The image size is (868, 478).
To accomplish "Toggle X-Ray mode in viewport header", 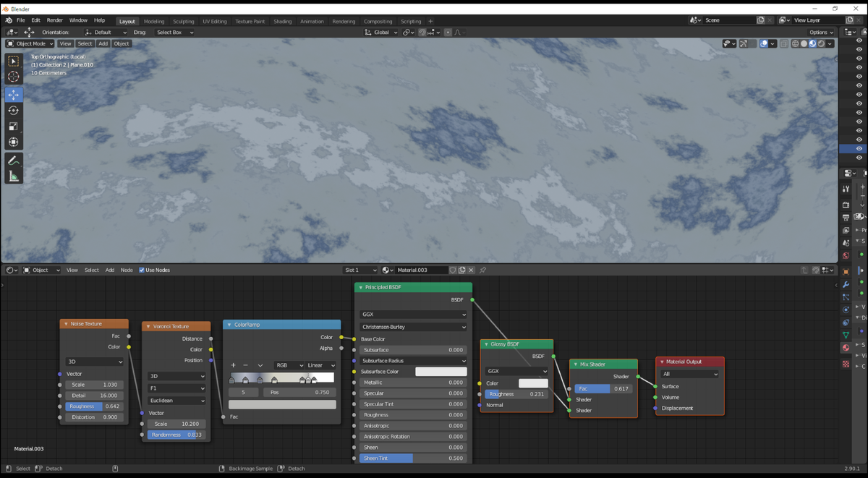I will pos(783,43).
